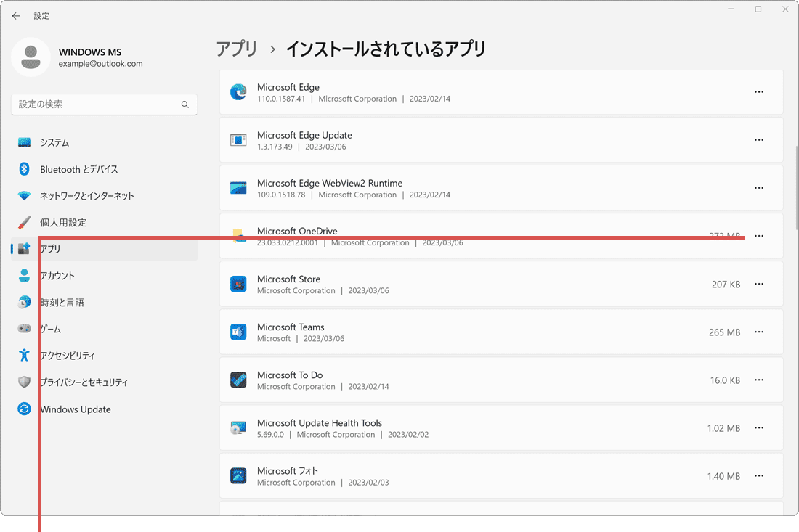Open more options for Microsoft Teams
Viewport: 799px width, 532px height.
(759, 332)
